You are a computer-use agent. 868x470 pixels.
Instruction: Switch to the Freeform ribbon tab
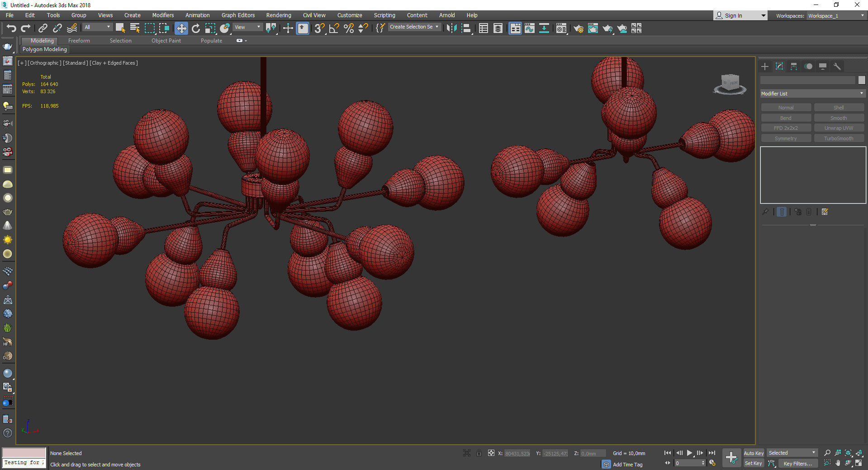tap(79, 41)
